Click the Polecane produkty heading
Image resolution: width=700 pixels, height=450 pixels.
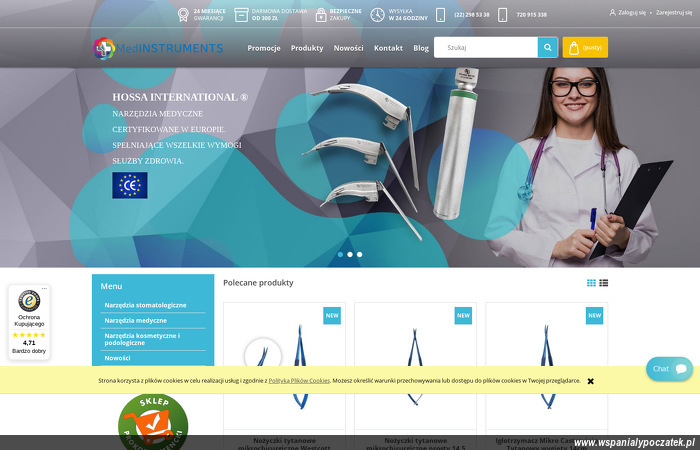tap(258, 283)
